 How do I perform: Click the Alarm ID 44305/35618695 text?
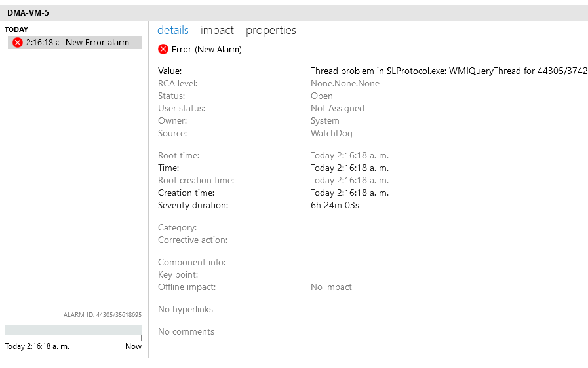coord(102,315)
